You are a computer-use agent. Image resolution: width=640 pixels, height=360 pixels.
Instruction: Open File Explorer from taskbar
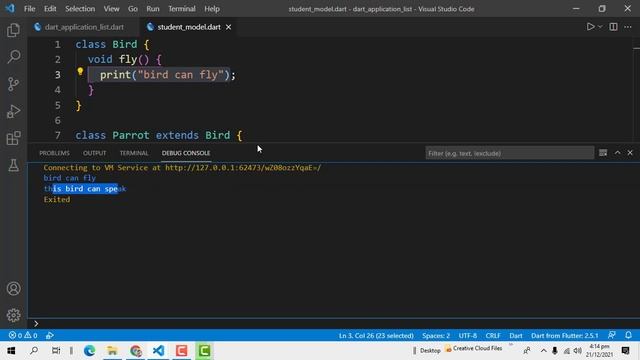coord(112,351)
